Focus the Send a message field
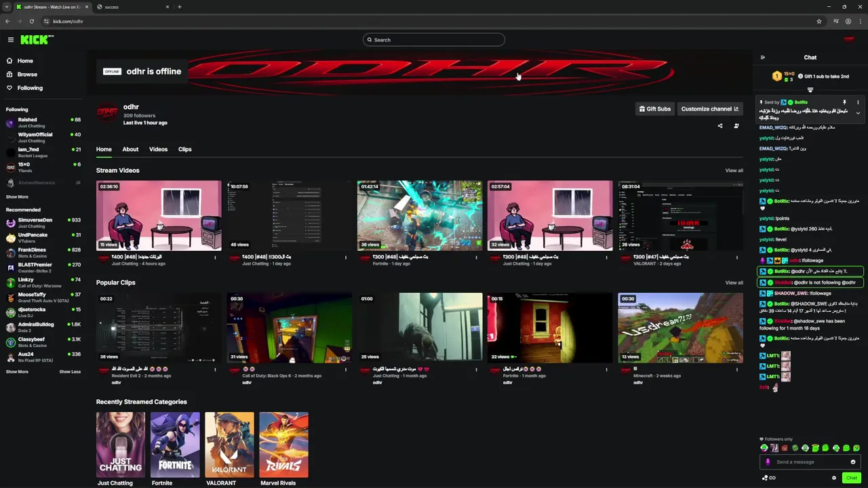868x488 pixels. coord(810,462)
